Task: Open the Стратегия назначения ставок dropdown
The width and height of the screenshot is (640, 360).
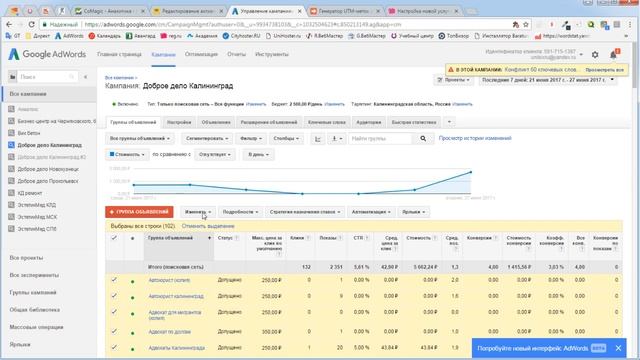Action: [x=305, y=212]
